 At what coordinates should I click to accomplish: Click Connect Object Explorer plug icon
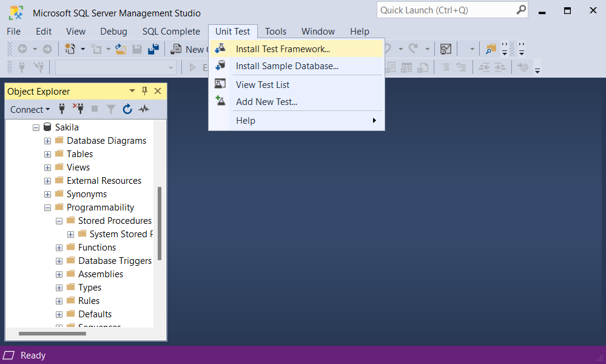(x=62, y=109)
